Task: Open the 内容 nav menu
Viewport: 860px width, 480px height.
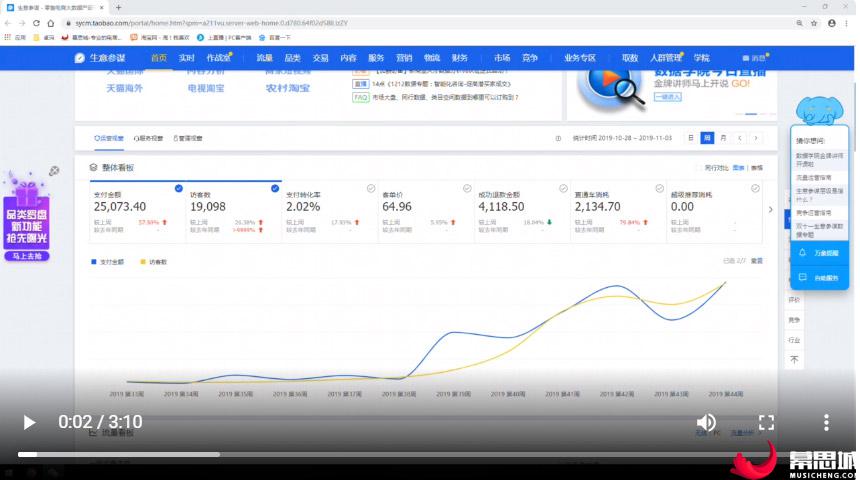Action: coord(348,58)
